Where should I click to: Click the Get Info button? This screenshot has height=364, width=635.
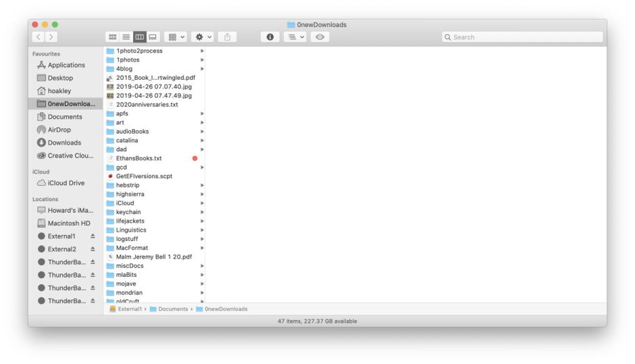[x=270, y=37]
